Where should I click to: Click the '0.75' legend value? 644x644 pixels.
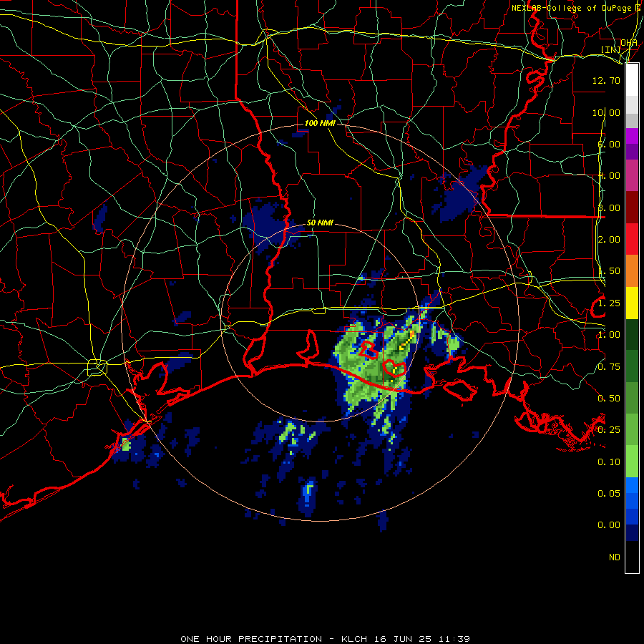tap(609, 367)
